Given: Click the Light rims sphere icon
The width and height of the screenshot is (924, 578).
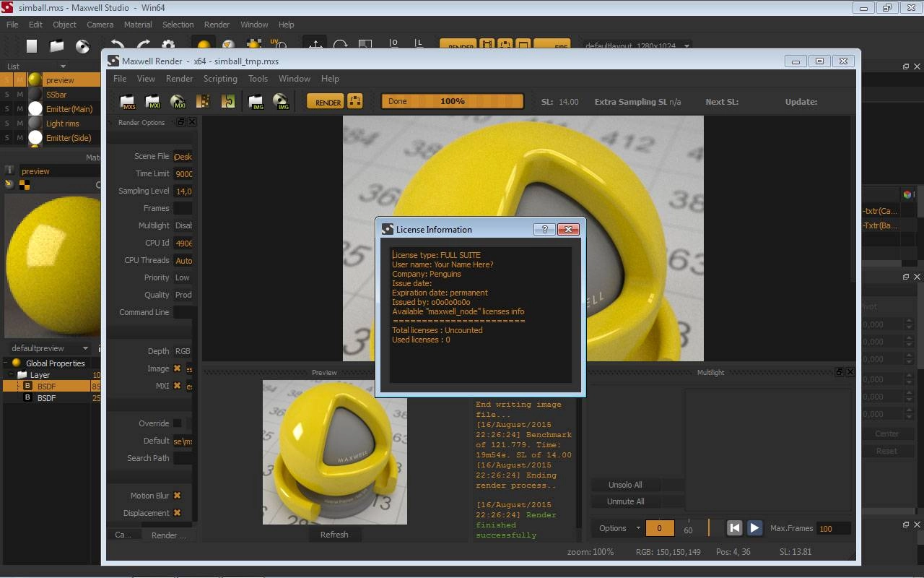Looking at the screenshot, I should coord(35,123).
